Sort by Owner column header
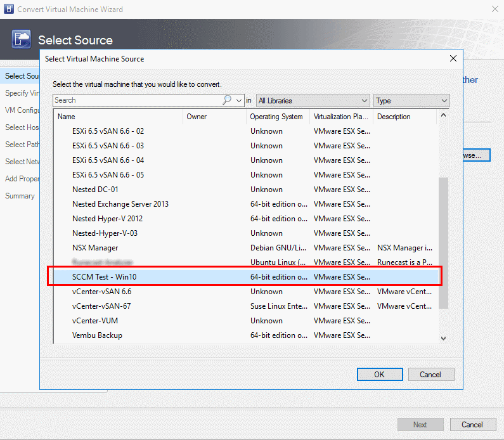This screenshot has width=504, height=440. (214, 117)
